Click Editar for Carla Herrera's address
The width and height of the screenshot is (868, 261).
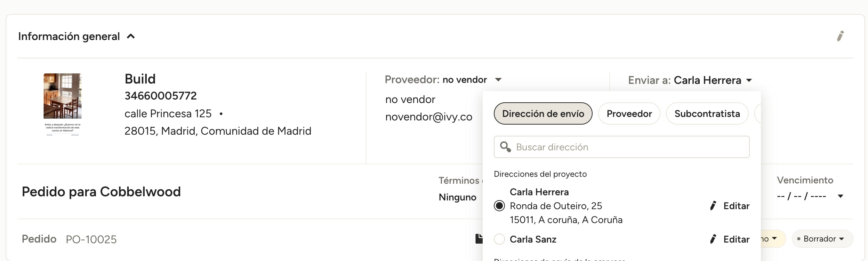tap(736, 206)
